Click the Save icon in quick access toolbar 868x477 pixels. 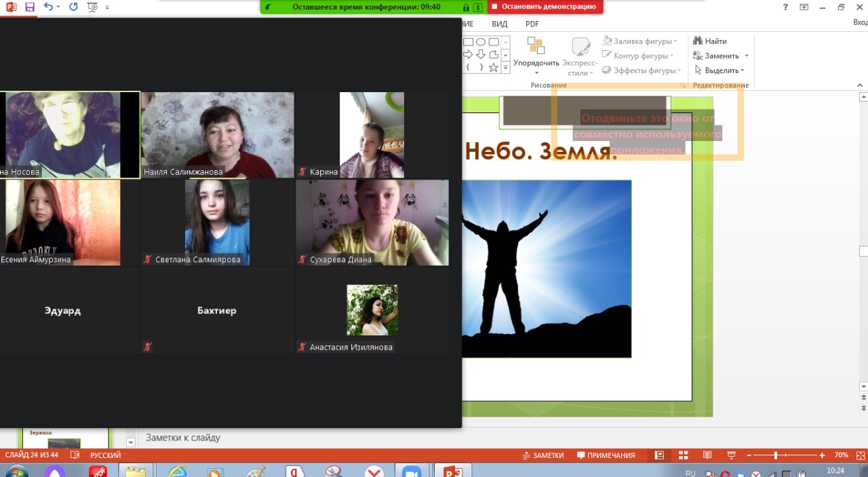29,7
